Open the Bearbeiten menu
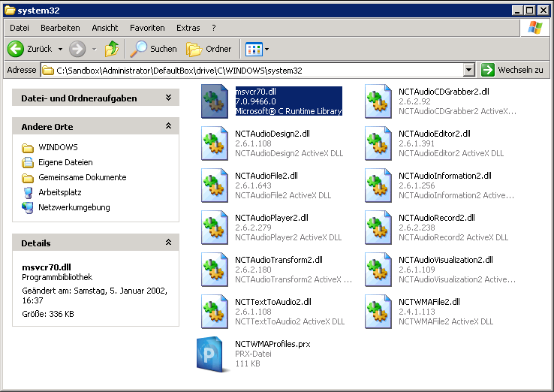Screen dimensions: 554x392 [60, 28]
